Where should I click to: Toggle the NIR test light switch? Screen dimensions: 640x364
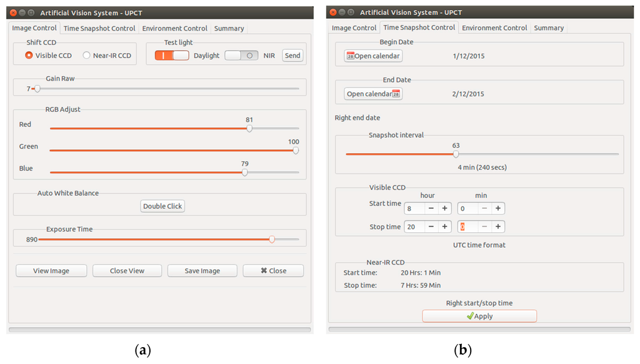click(241, 56)
